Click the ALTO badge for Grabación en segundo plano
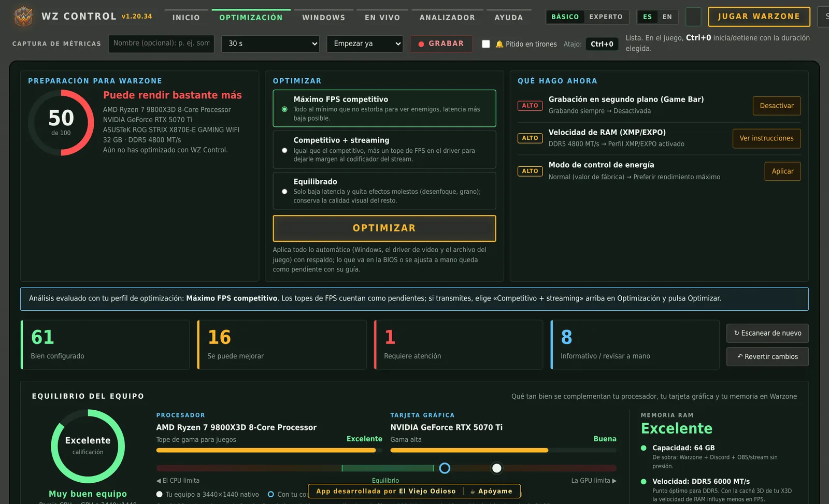 point(530,106)
